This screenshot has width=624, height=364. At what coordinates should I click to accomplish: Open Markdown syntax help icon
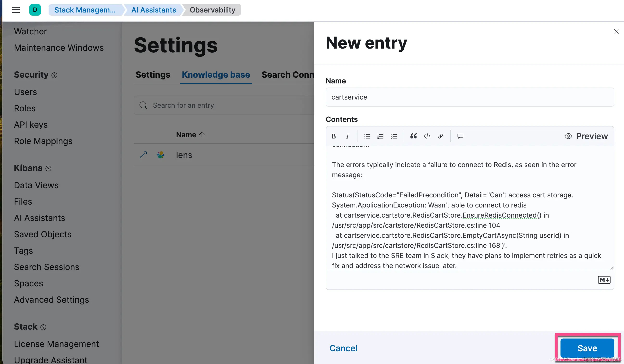pos(604,280)
